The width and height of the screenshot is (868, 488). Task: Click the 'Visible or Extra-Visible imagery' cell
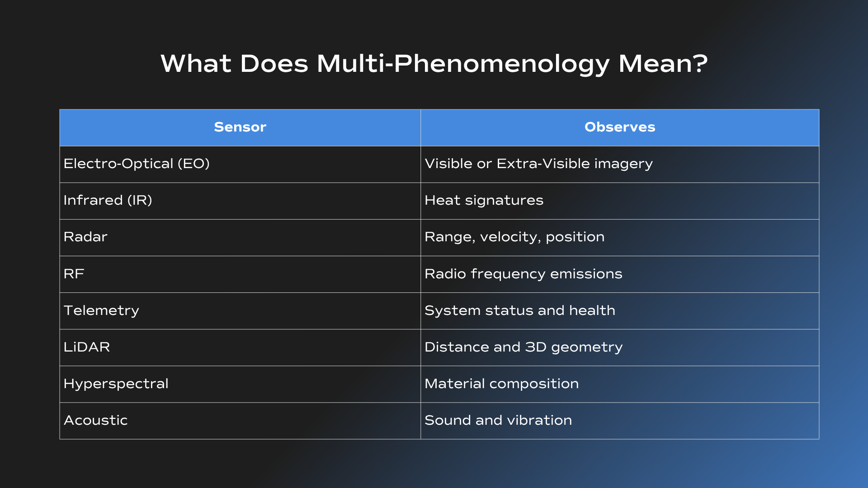click(620, 164)
